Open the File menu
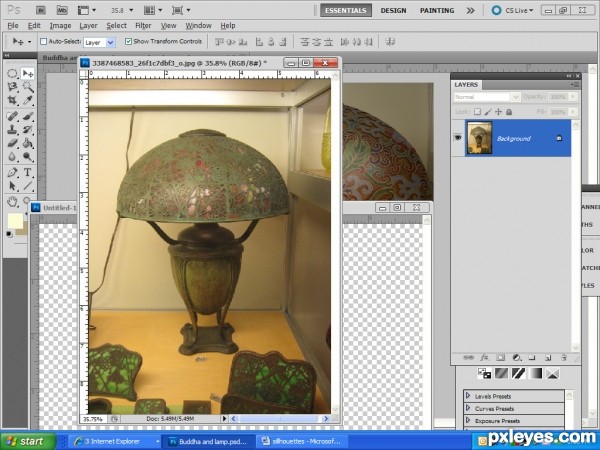The image size is (600, 450). pyautogui.click(x=13, y=26)
